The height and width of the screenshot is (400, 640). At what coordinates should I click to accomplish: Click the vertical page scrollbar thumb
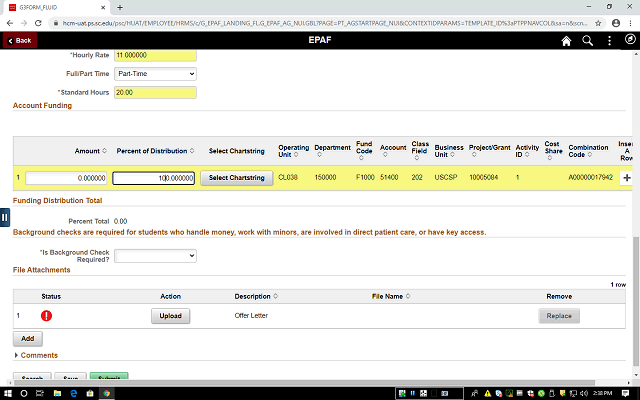[x=636, y=301]
